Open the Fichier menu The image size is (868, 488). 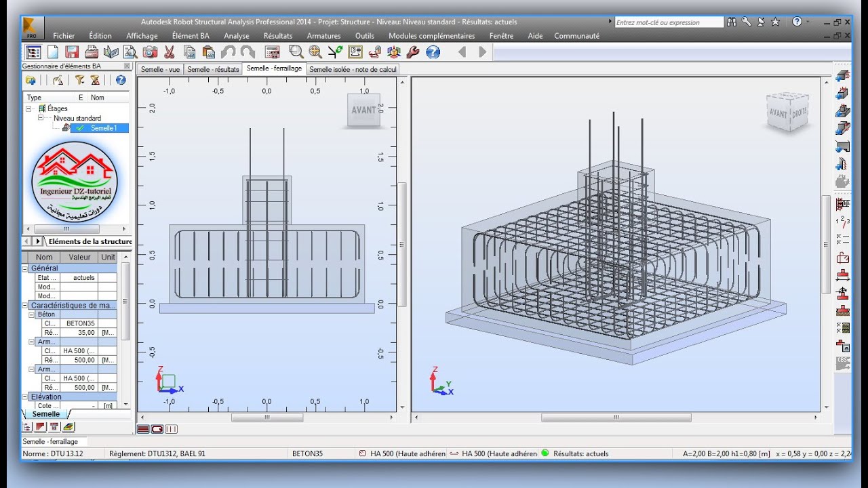click(64, 36)
